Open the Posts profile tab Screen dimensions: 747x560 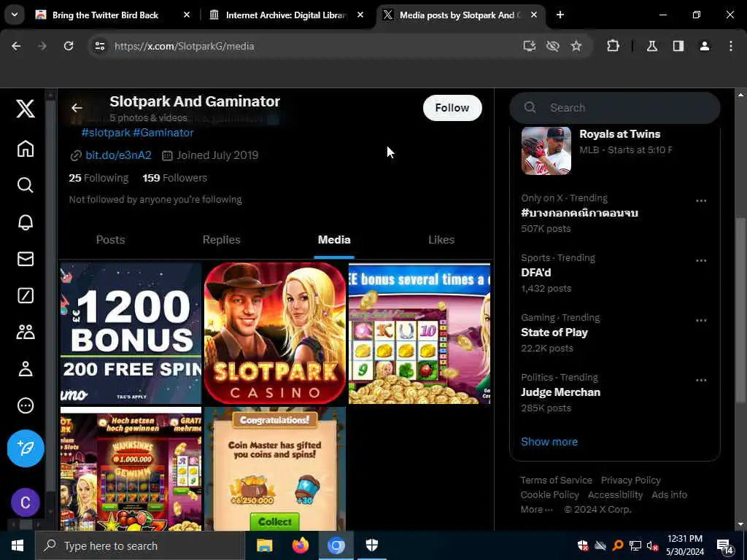click(111, 239)
